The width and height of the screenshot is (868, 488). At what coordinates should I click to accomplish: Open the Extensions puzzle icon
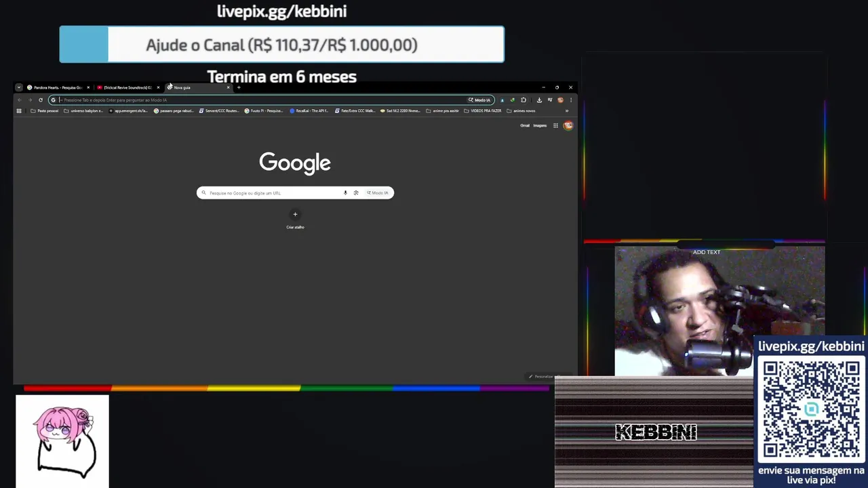(524, 100)
